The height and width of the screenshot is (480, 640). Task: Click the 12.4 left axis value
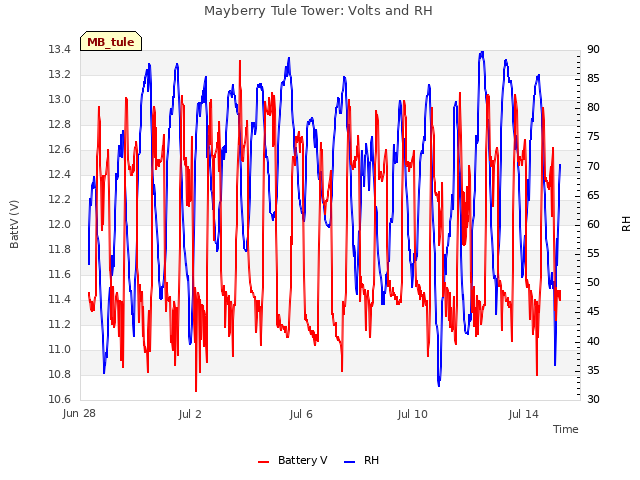[60, 175]
